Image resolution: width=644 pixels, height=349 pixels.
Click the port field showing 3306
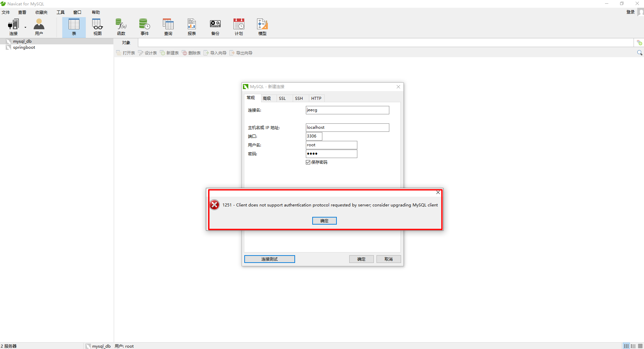point(314,136)
